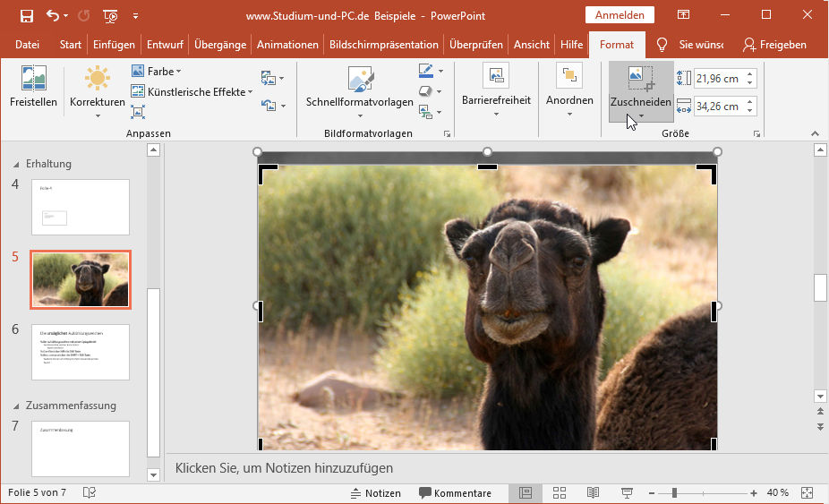Switch to the Start tab

(71, 45)
